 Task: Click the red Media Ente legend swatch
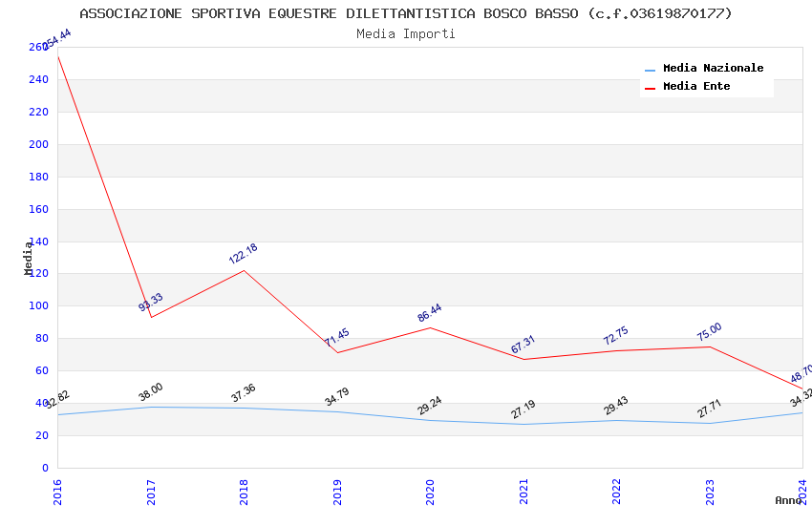click(x=650, y=89)
